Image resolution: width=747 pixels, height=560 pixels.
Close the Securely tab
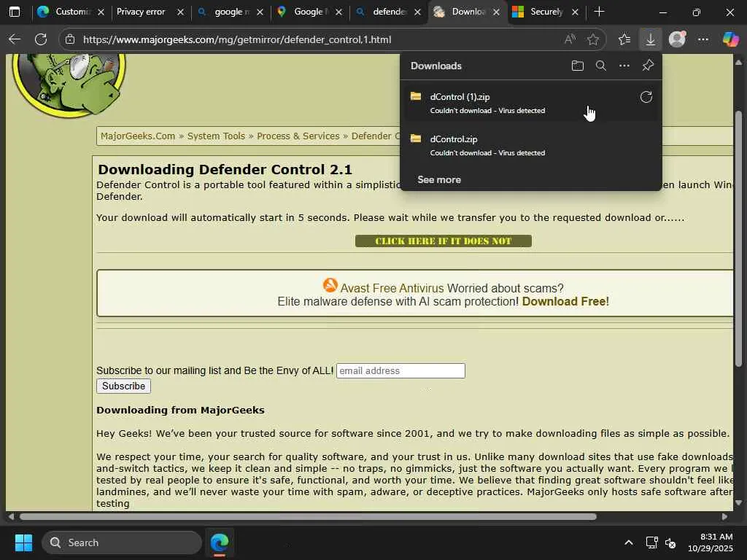coord(575,12)
